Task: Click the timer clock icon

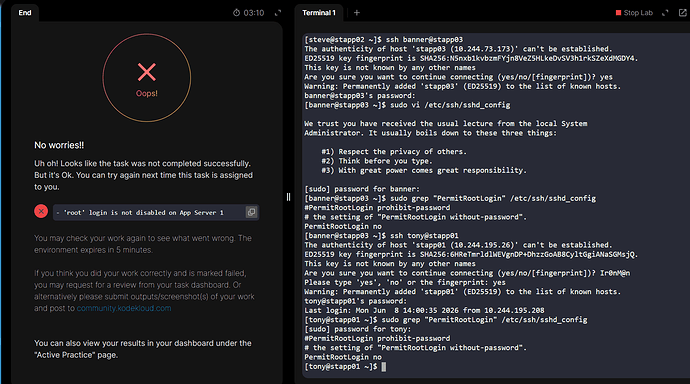Action: coord(236,13)
